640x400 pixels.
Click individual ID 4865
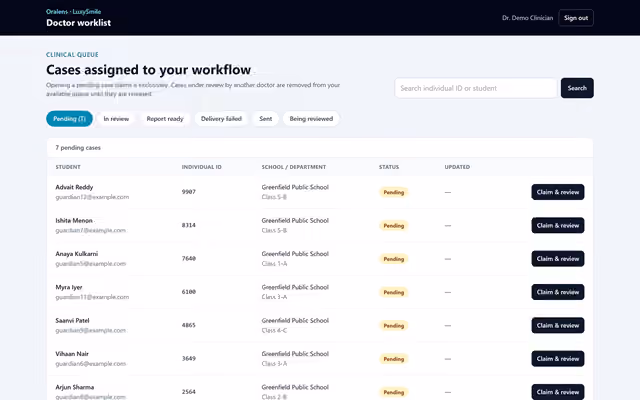189,325
